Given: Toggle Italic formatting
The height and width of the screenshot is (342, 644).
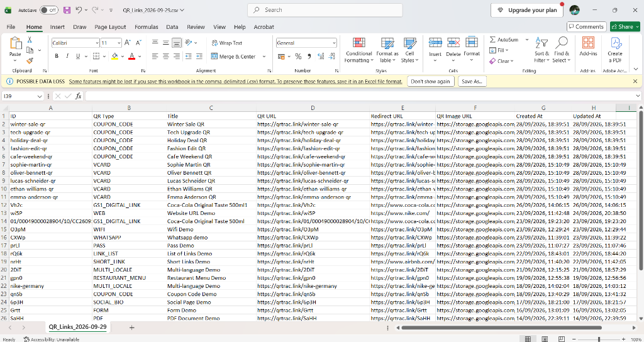Looking at the screenshot, I should (67, 56).
